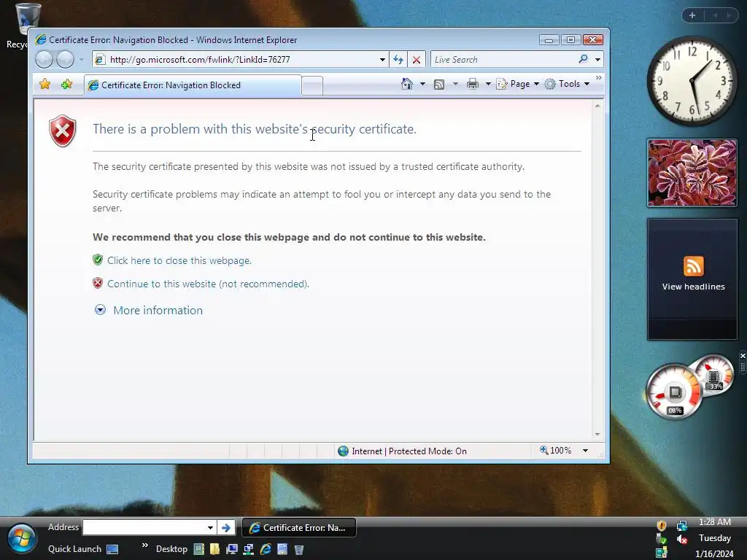Add a gadget with the sidebar plus button

pyautogui.click(x=692, y=15)
